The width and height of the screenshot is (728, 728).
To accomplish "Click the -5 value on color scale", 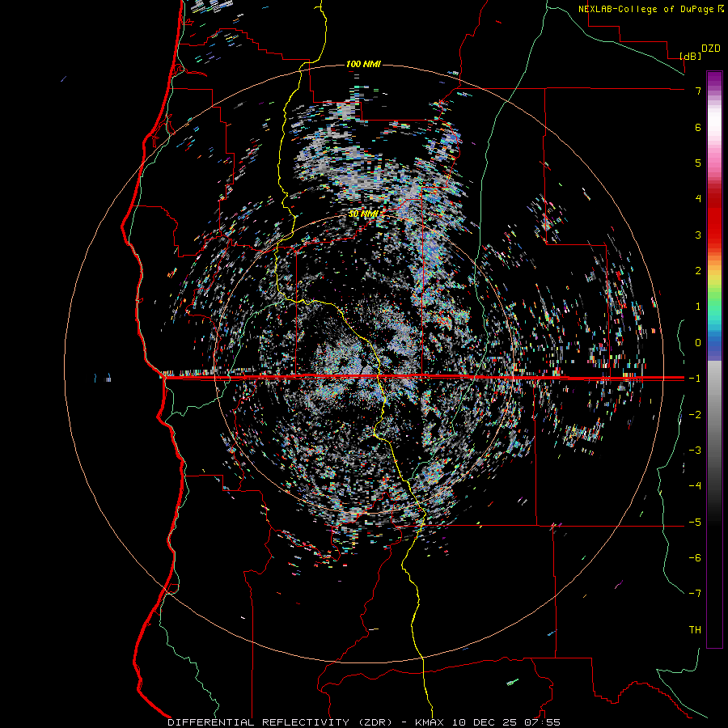I will pos(695,523).
